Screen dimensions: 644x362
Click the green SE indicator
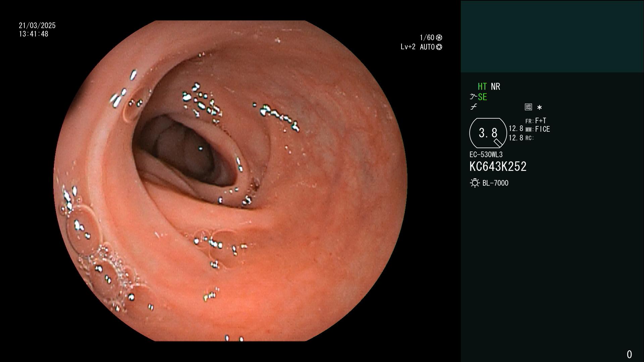pos(482,97)
